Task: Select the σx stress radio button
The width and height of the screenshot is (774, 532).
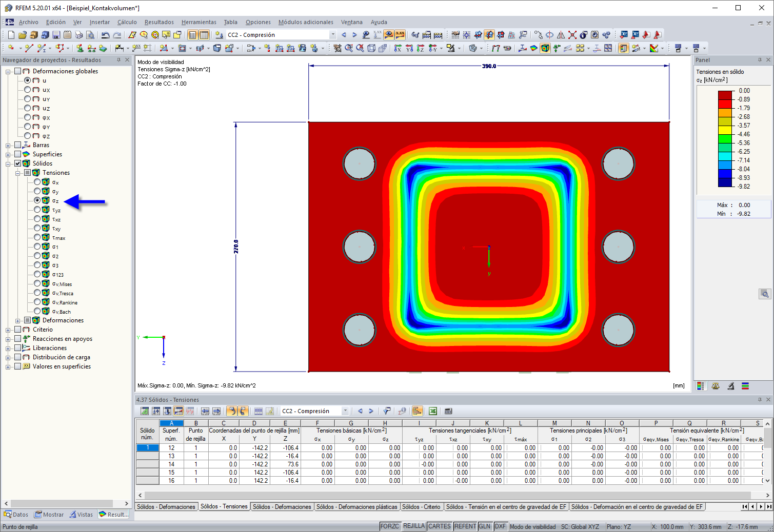Action: pyautogui.click(x=37, y=182)
